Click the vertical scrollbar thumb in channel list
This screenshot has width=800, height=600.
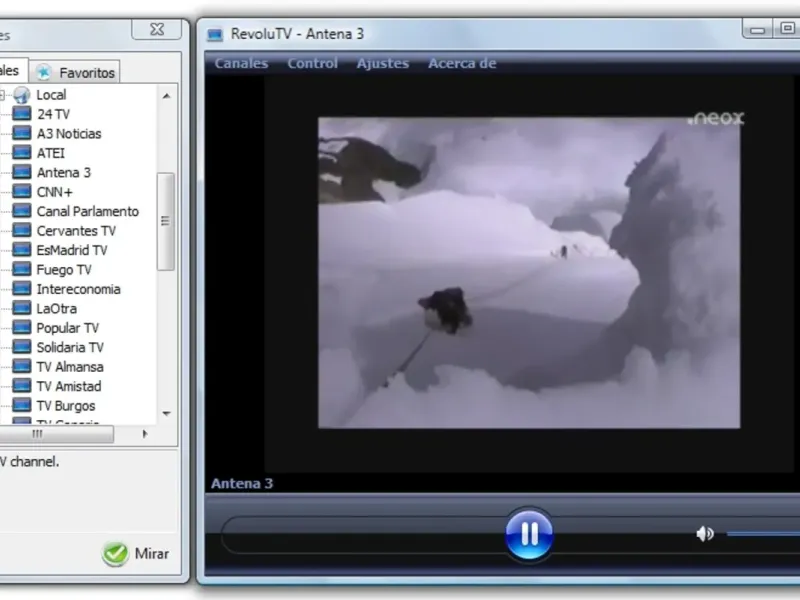coord(165,221)
